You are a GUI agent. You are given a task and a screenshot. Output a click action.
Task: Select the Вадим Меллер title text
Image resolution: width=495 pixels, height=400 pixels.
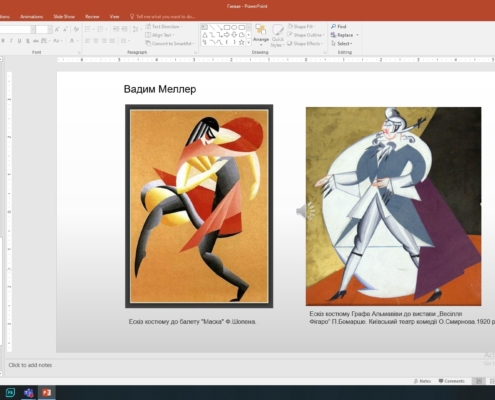[160, 89]
